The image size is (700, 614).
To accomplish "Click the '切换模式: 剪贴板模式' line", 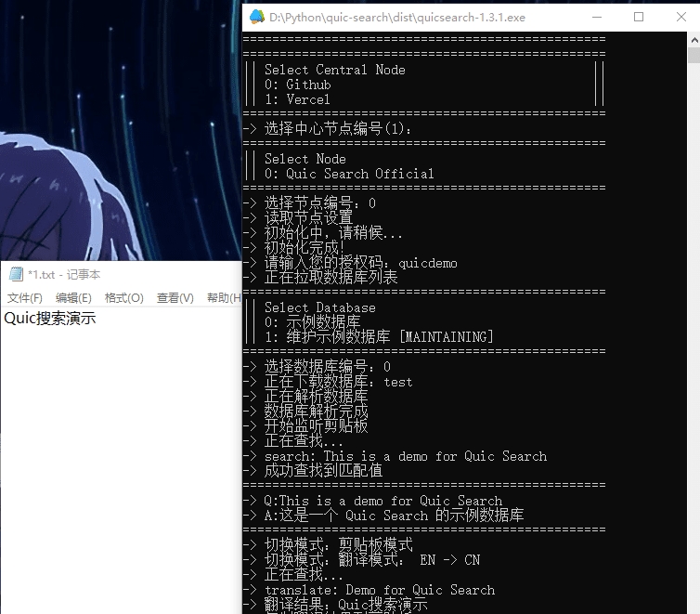I will coord(328,544).
